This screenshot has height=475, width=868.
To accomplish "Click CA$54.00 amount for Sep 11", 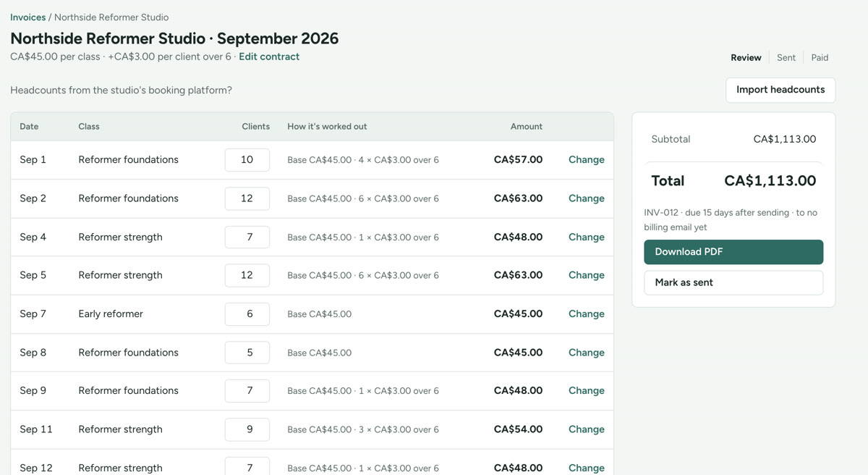I will pos(518,429).
